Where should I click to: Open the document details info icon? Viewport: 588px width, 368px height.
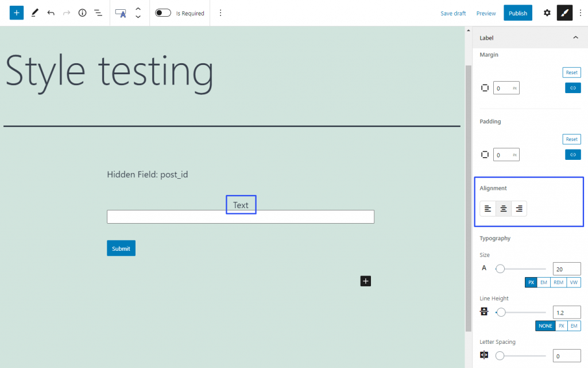(82, 13)
